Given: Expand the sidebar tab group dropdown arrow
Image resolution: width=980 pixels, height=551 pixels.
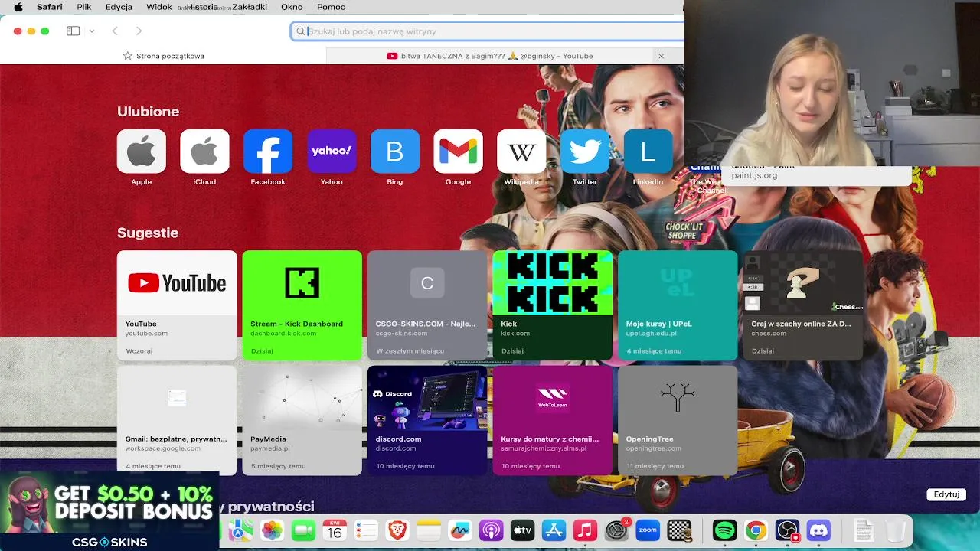Looking at the screenshot, I should click(92, 31).
